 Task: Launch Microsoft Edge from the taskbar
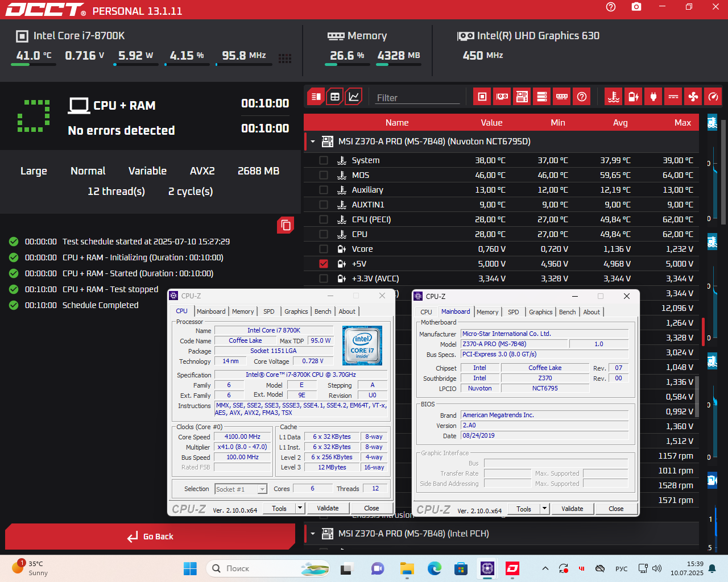(435, 568)
